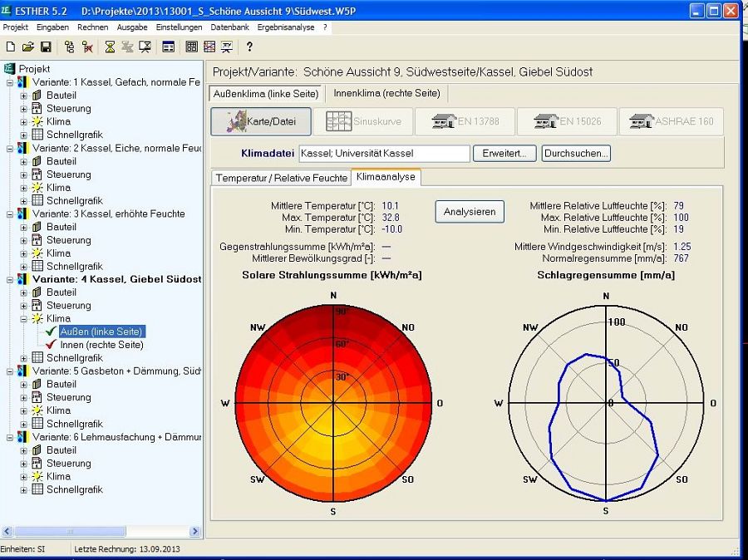The height and width of the screenshot is (560, 748).
Task: Click the question mark help icon
Action: coord(249,47)
